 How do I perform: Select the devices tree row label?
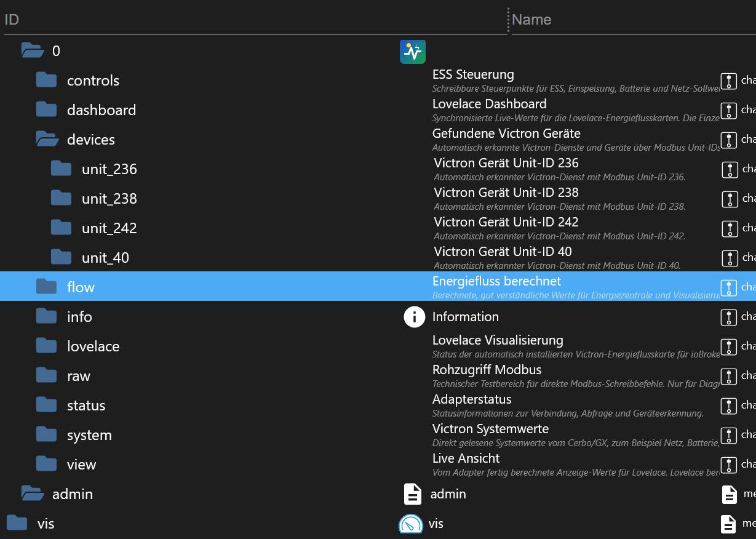91,140
